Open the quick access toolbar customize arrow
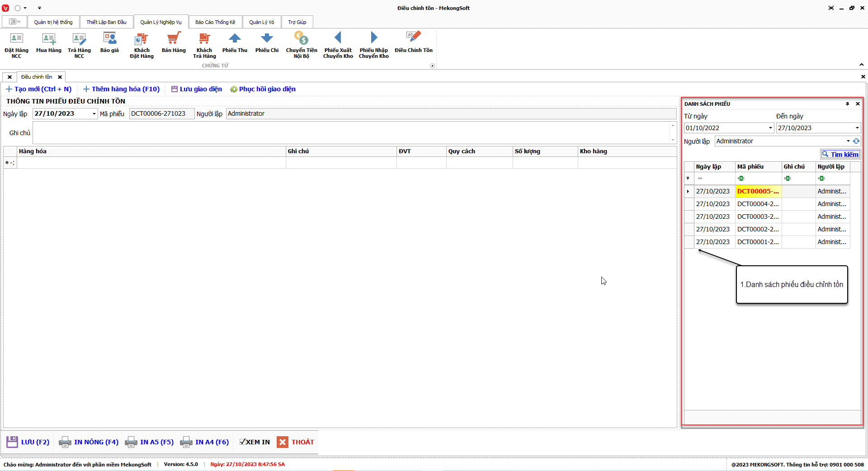The height and width of the screenshot is (471, 868). click(x=39, y=8)
